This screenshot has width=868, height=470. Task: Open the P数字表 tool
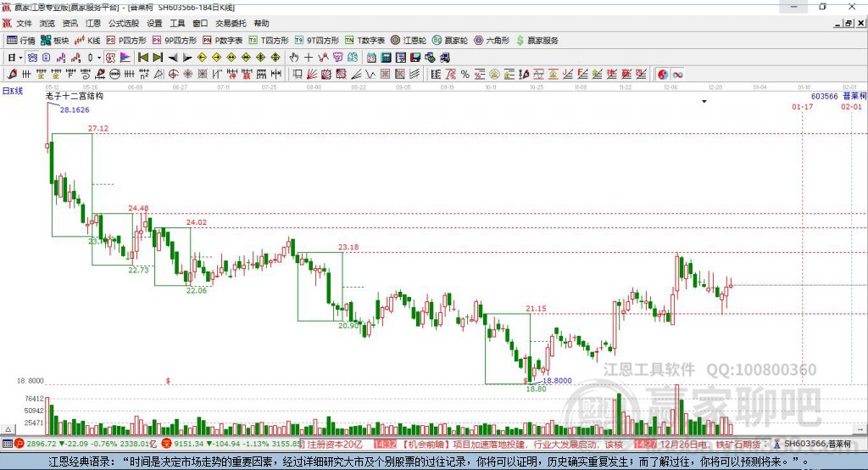[223, 41]
